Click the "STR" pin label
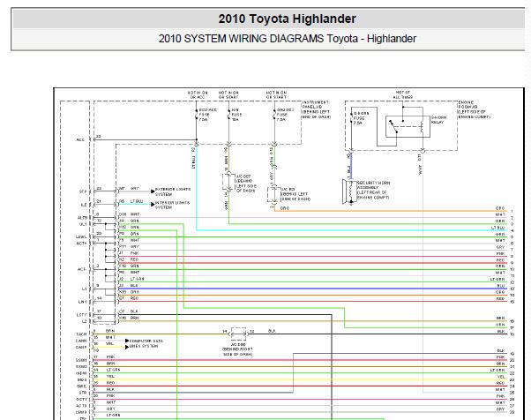The width and height of the screenshot is (531, 420). click(x=83, y=393)
